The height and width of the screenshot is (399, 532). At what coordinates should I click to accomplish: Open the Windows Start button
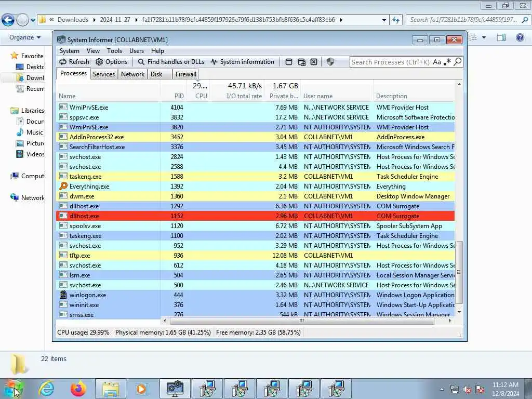pos(14,389)
